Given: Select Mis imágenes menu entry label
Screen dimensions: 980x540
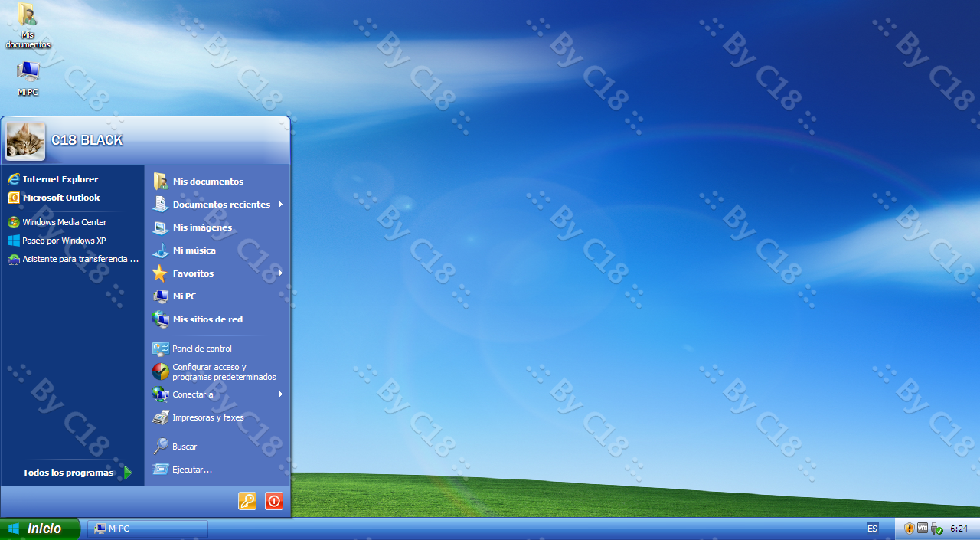Looking at the screenshot, I should pos(202,227).
